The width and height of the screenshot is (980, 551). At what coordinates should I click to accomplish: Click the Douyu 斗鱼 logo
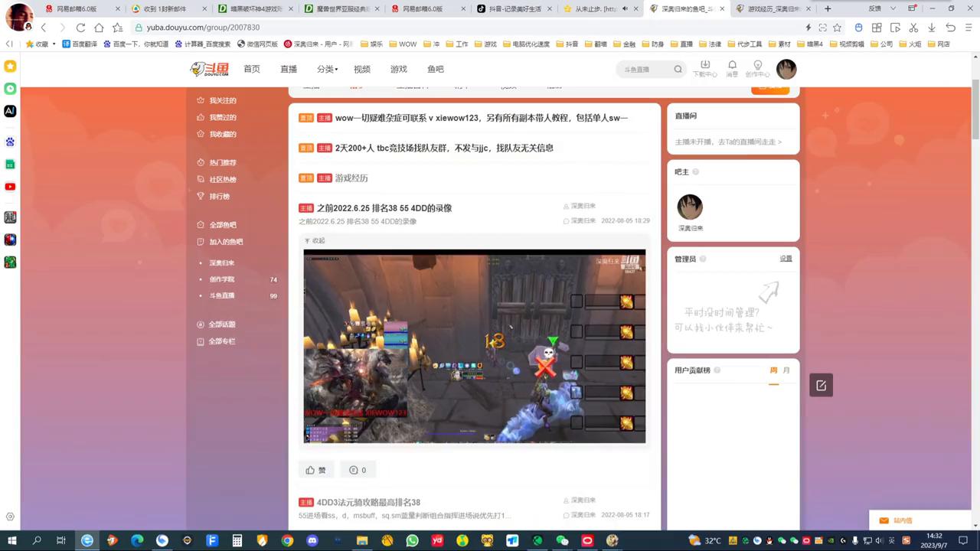pos(211,69)
